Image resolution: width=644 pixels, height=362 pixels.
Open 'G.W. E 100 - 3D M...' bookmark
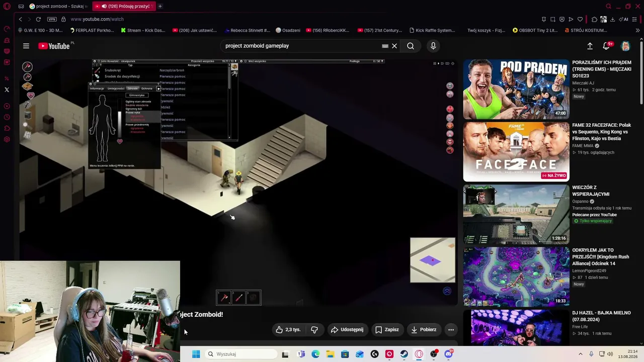point(40,30)
